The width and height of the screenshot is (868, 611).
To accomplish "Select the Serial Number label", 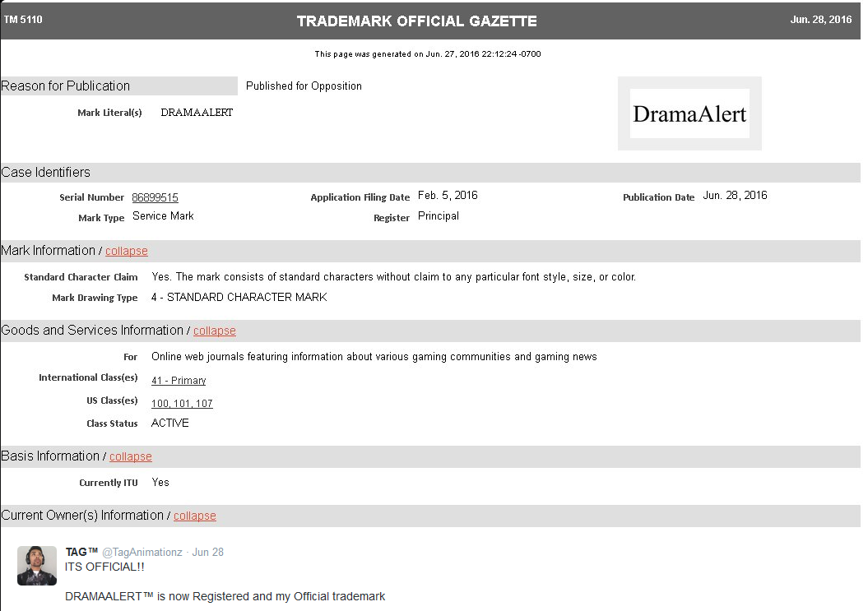I will (91, 197).
